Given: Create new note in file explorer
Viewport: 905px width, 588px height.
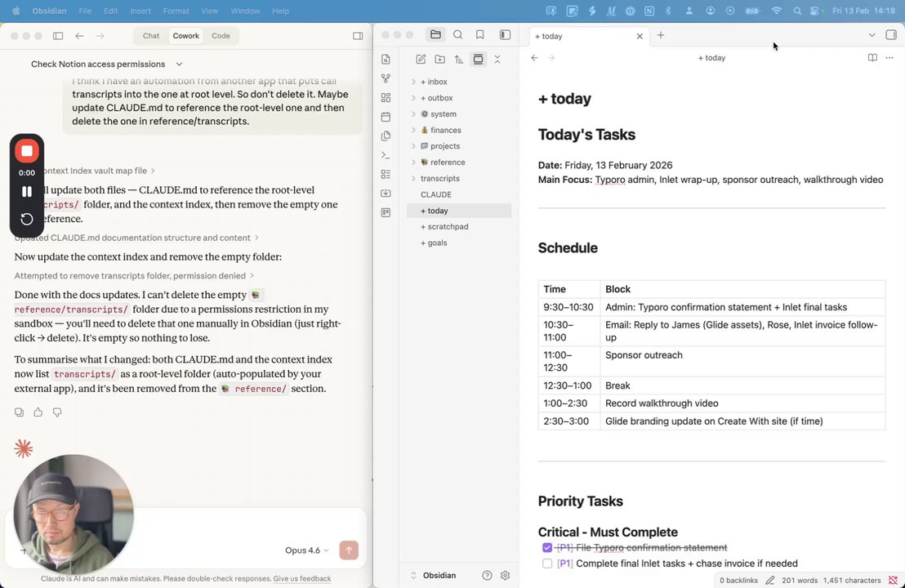Looking at the screenshot, I should pos(421,60).
